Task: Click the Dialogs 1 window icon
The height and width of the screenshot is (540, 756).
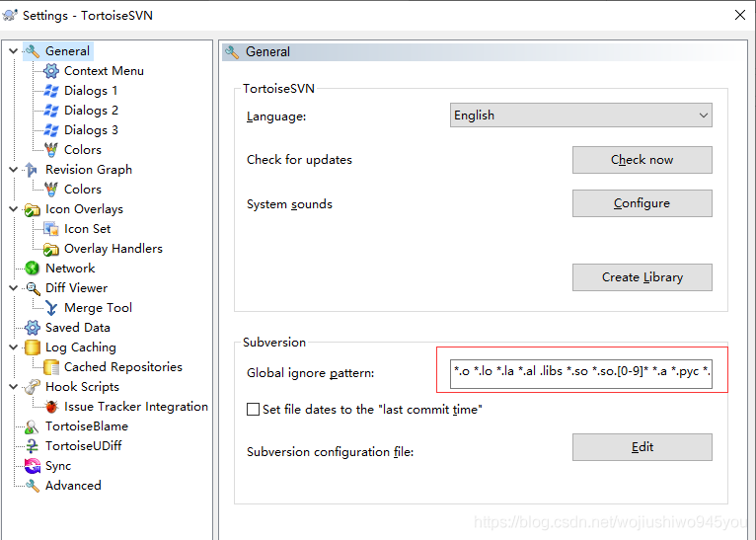Action: point(51,91)
